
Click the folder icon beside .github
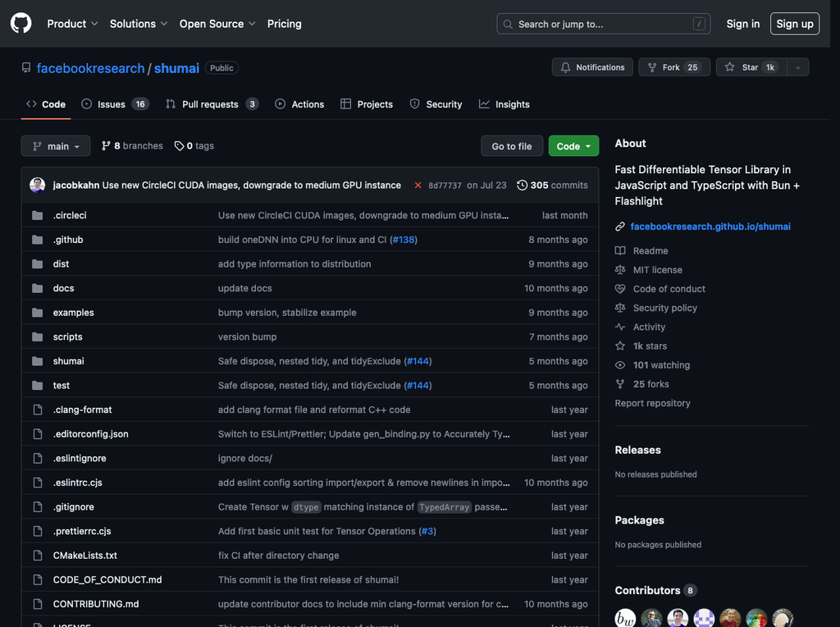click(x=38, y=240)
